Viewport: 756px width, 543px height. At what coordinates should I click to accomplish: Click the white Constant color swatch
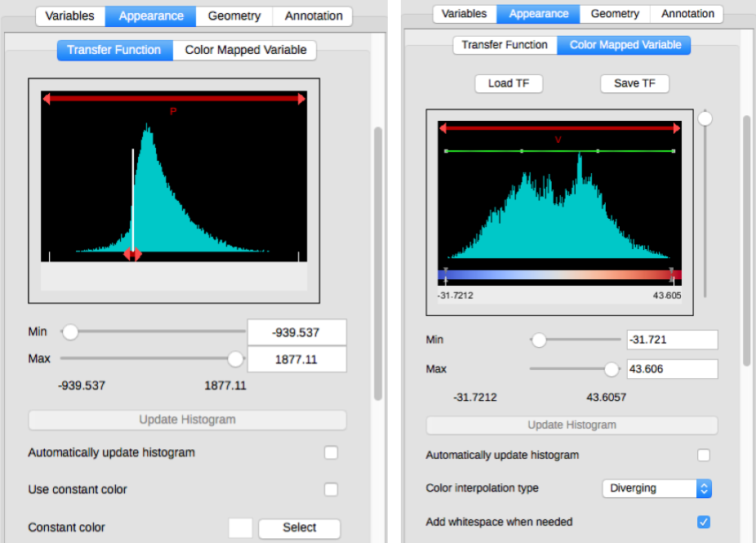tap(240, 527)
